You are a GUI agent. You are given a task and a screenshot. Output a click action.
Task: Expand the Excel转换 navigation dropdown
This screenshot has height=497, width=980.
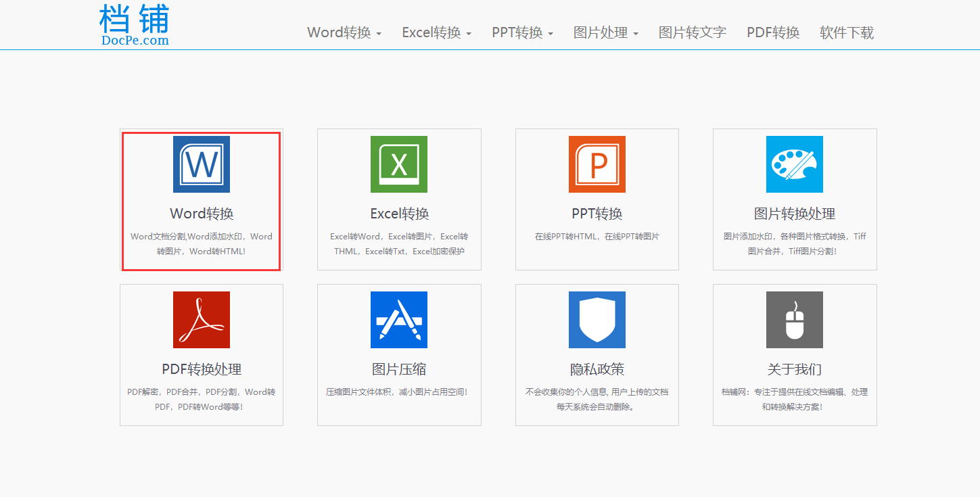[x=436, y=32]
